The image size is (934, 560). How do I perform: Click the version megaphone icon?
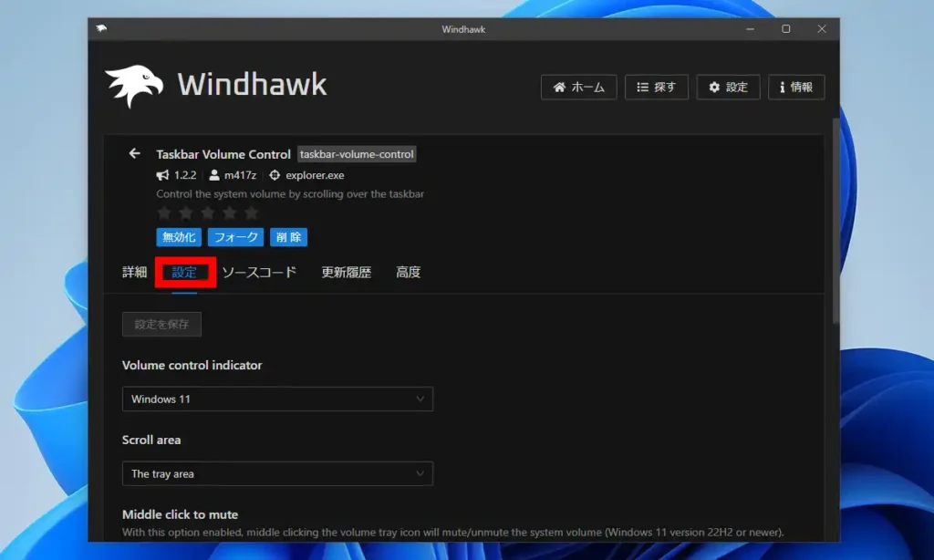point(162,175)
